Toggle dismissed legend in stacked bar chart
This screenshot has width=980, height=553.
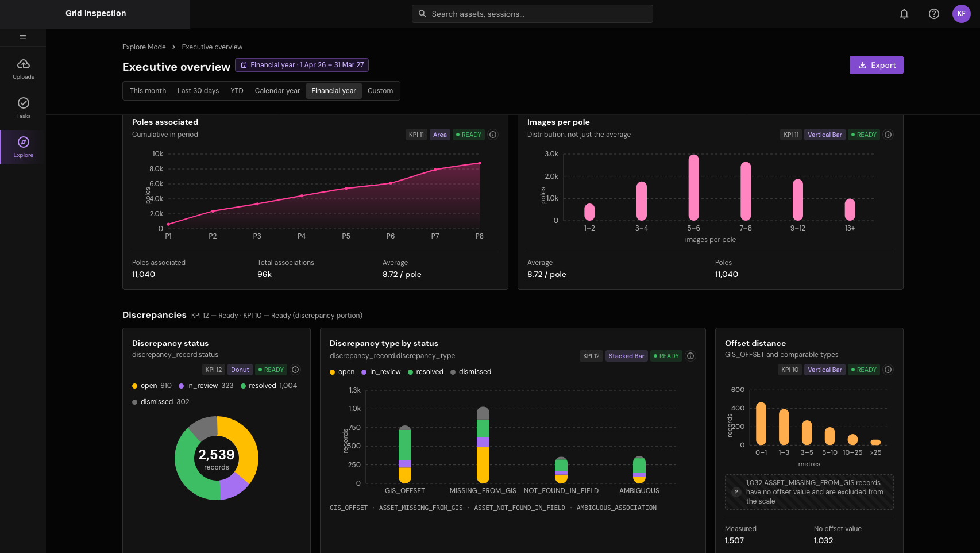click(471, 372)
